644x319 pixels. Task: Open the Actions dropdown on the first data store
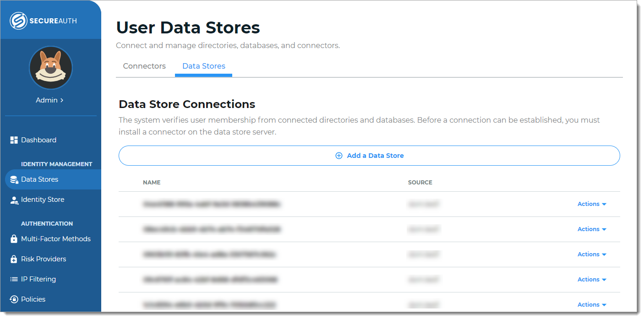tap(591, 204)
